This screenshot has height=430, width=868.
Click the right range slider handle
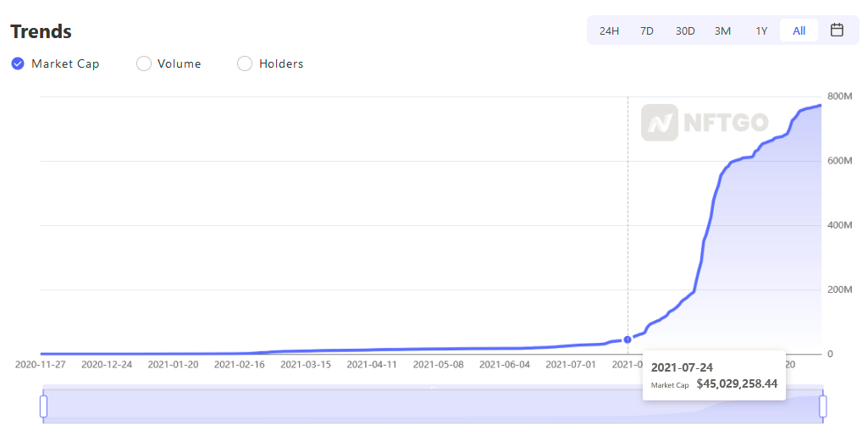click(x=822, y=406)
